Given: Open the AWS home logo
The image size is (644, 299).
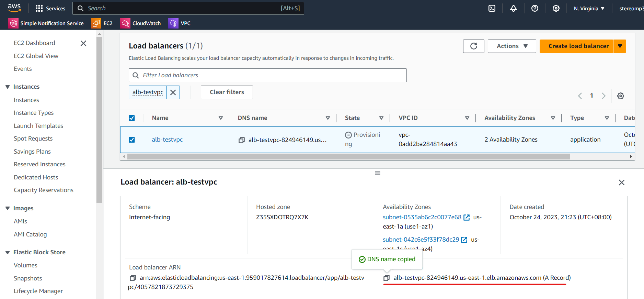Looking at the screenshot, I should [14, 8].
